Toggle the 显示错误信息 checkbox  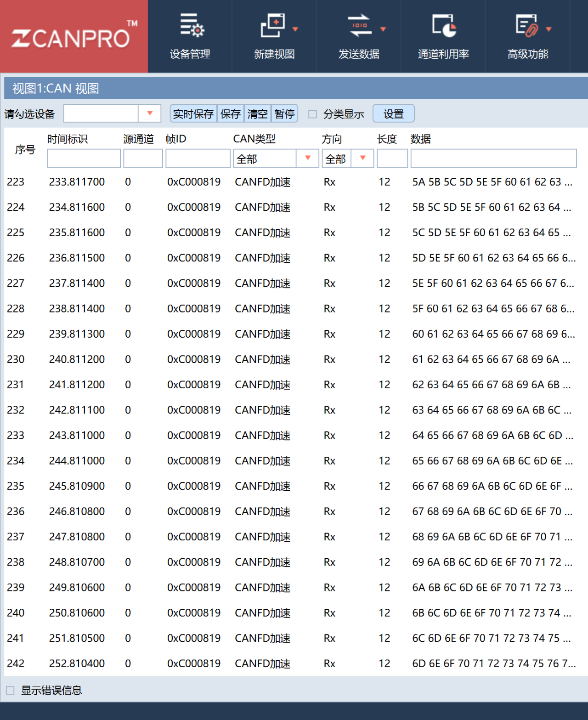10,690
